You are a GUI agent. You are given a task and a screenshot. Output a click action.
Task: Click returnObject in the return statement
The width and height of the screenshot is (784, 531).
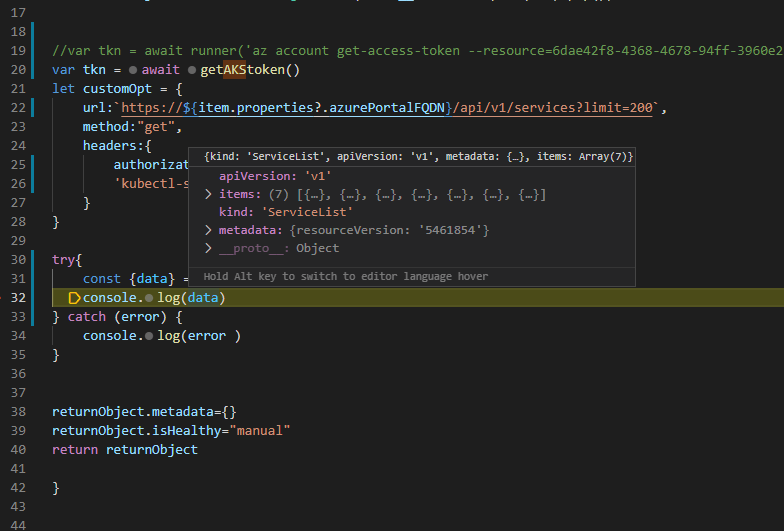152,450
